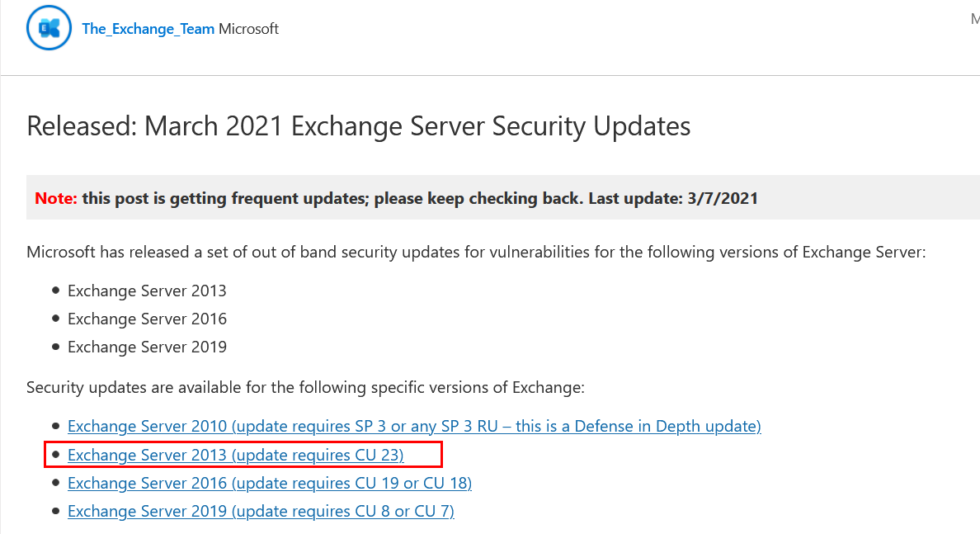The width and height of the screenshot is (980, 534).
Task: Click the Exchange Server 2019 bullet item
Action: 147,347
